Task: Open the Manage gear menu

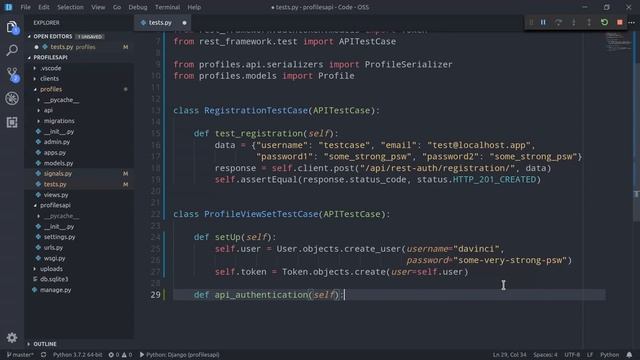Action: (12, 338)
